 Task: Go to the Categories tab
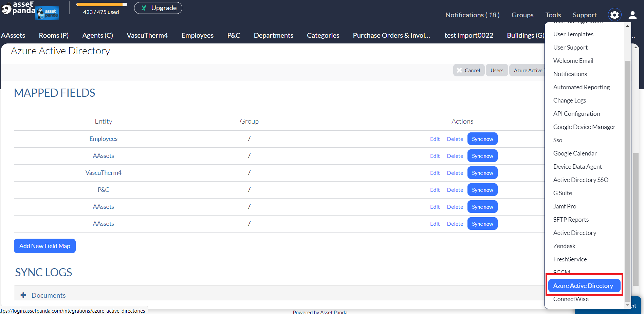point(323,35)
